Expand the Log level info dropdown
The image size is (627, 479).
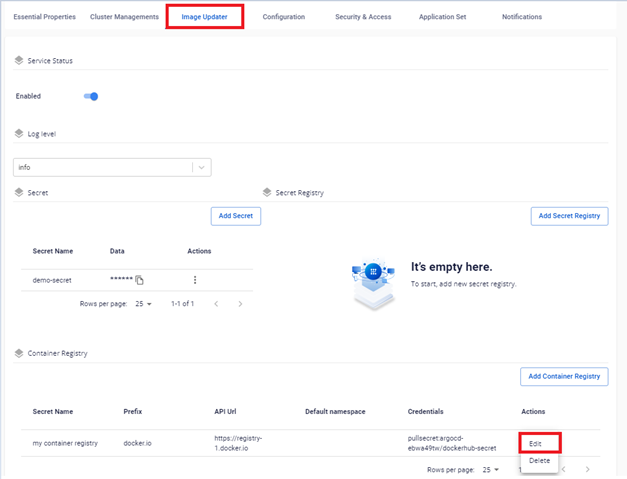[201, 168]
